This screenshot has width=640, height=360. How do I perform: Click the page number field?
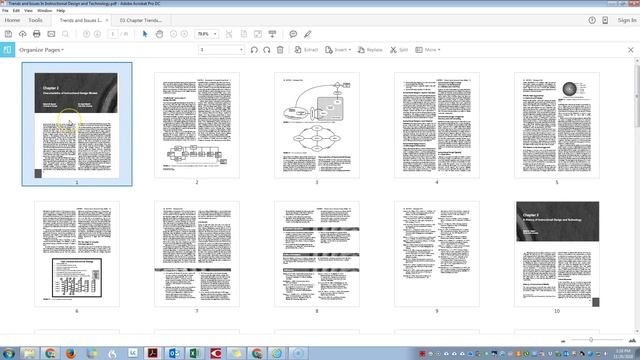113,34
